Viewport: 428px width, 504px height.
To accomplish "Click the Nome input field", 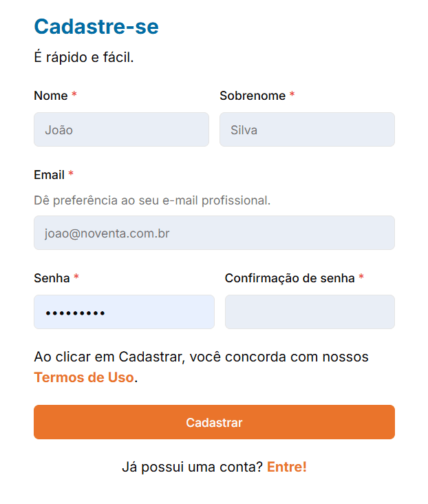I will 122,129.
